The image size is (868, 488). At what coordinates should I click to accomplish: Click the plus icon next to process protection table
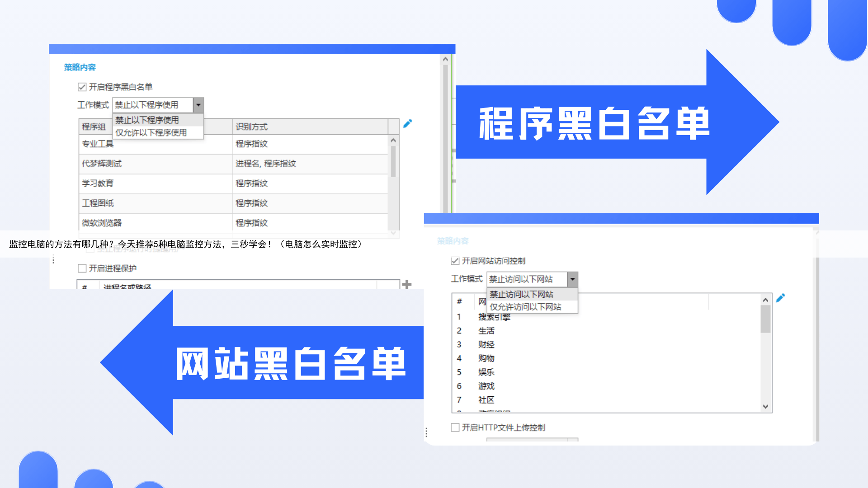pyautogui.click(x=406, y=285)
